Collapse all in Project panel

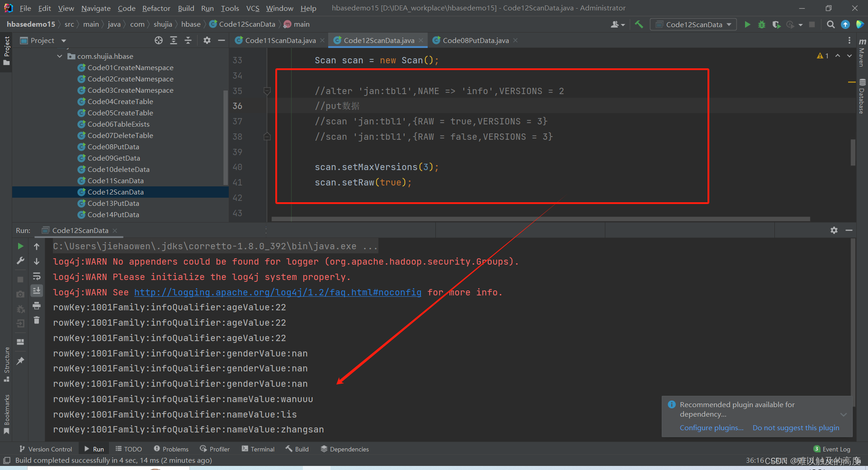188,40
